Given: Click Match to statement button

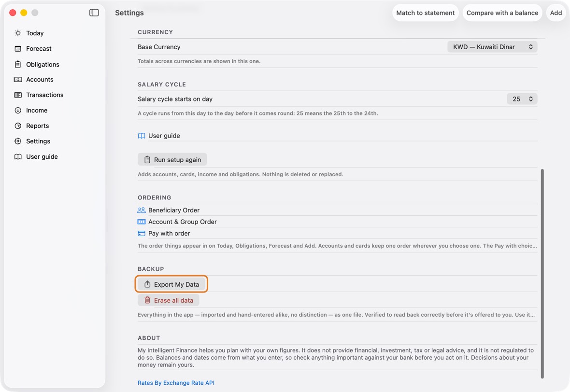Looking at the screenshot, I should pyautogui.click(x=425, y=13).
